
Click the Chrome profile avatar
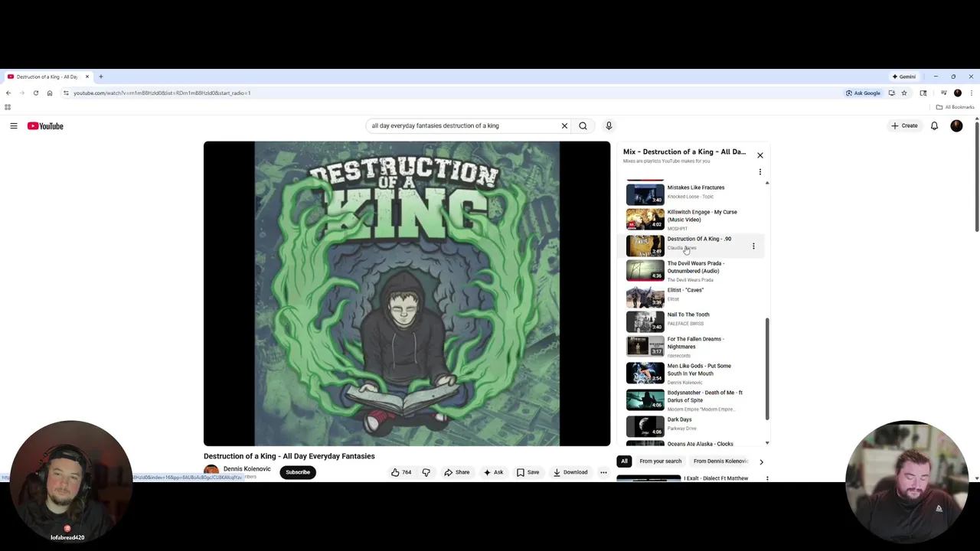click(957, 93)
